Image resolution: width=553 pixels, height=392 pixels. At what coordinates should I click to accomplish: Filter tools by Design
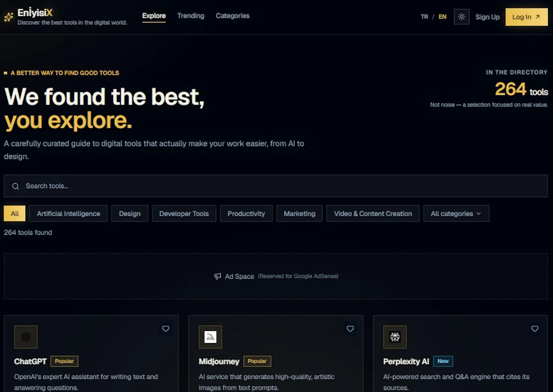[130, 213]
